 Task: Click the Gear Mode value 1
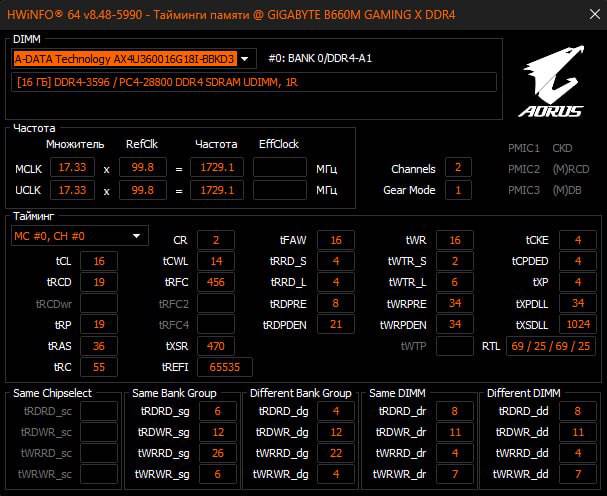coord(458,190)
